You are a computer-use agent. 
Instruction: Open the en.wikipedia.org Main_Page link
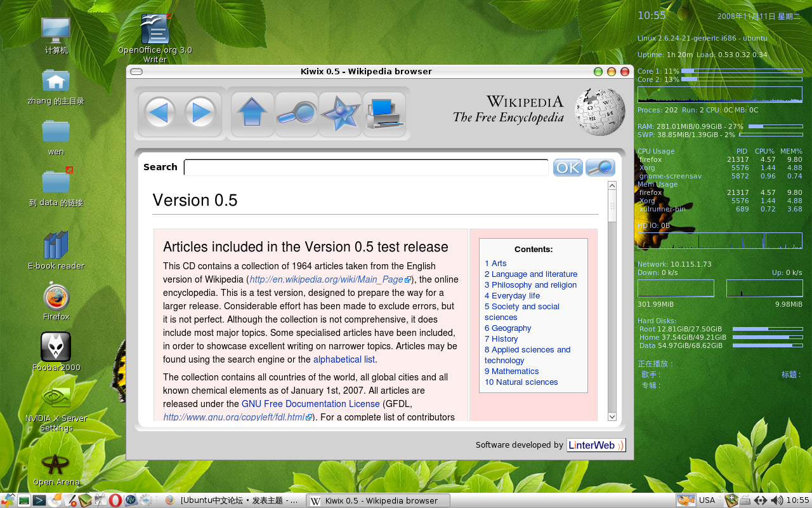tap(330, 279)
